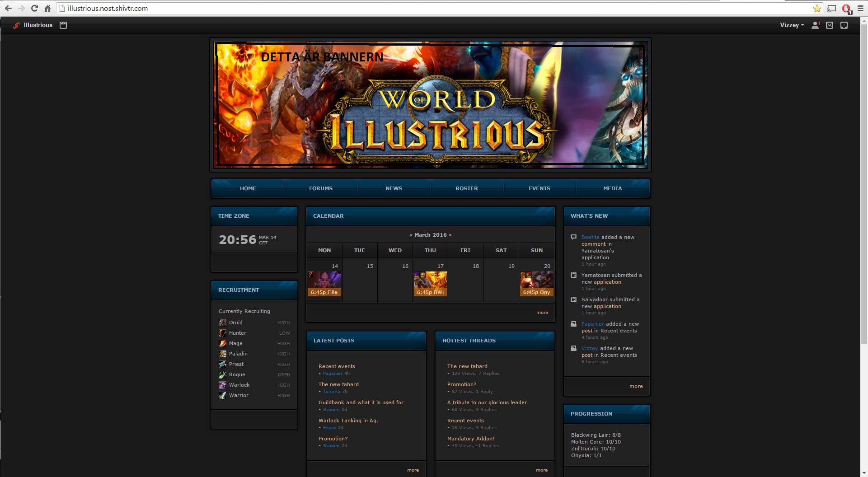Click 'March 2016' calendar title
This screenshot has width=868, height=477.
[430, 235]
